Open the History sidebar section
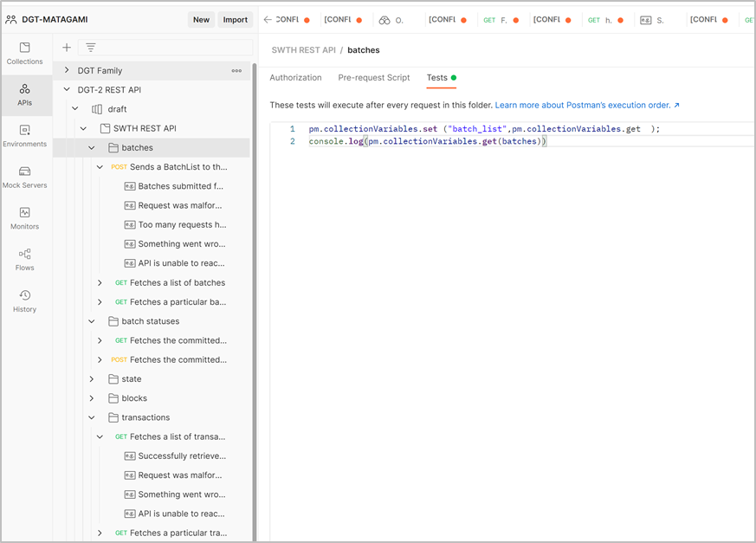The height and width of the screenshot is (543, 756). click(24, 301)
